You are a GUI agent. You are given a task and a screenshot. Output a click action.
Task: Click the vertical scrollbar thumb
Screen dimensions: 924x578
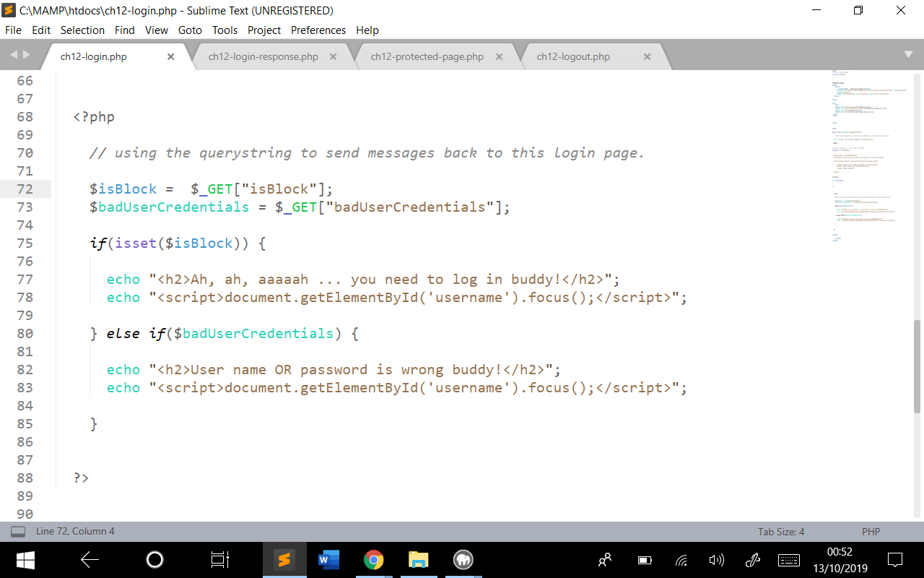coord(918,366)
